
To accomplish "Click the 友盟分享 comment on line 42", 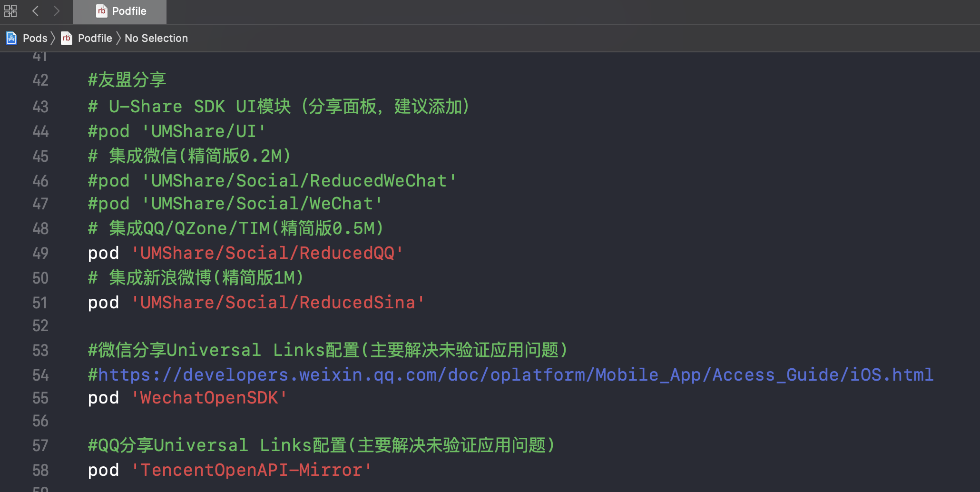I will pyautogui.click(x=126, y=80).
